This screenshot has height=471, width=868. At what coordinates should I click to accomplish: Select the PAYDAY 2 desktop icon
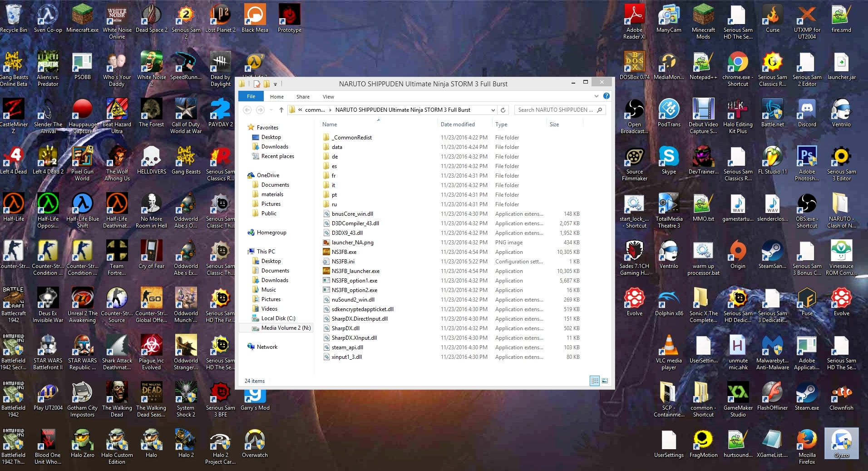[x=221, y=113]
